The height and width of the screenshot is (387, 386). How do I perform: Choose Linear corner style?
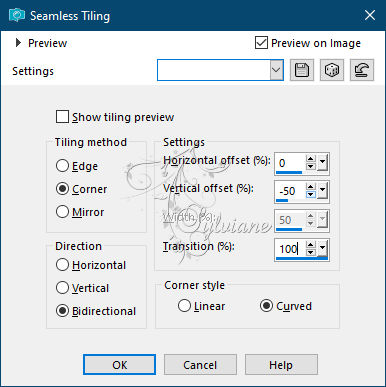tap(184, 306)
